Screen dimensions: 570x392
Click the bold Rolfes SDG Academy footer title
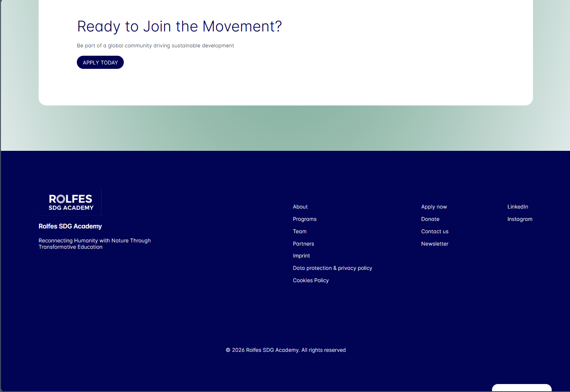70,226
